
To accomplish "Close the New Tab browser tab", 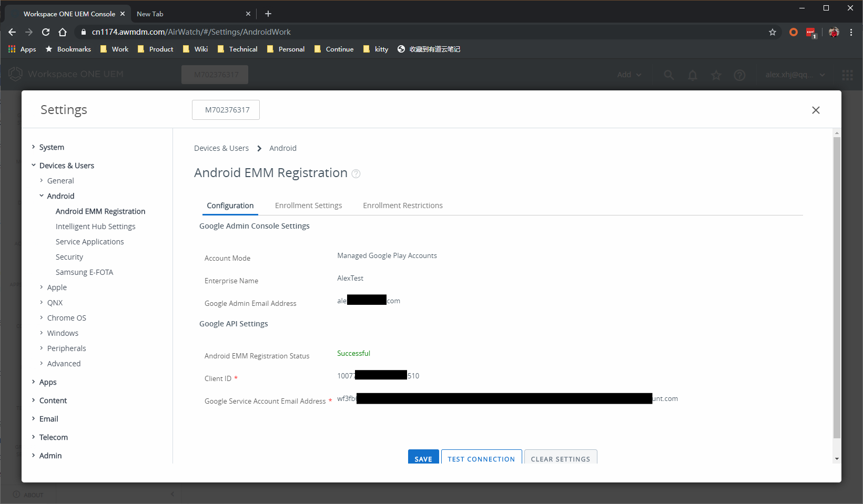I will pos(248,14).
